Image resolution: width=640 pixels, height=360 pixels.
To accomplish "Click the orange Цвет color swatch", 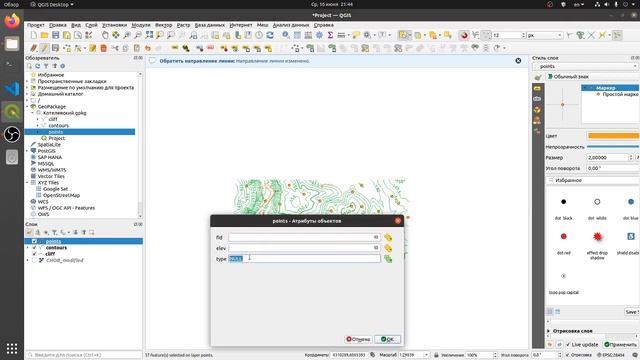I will pos(613,136).
